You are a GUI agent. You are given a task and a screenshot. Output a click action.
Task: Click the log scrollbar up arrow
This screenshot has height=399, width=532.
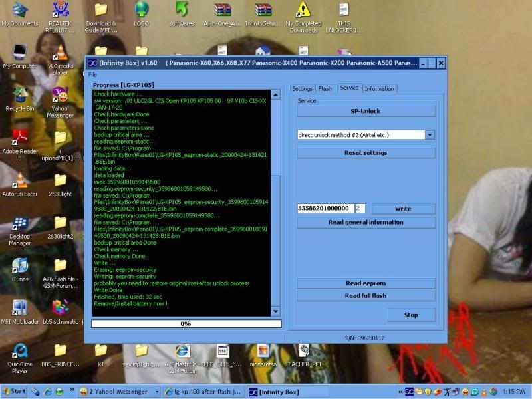(275, 95)
